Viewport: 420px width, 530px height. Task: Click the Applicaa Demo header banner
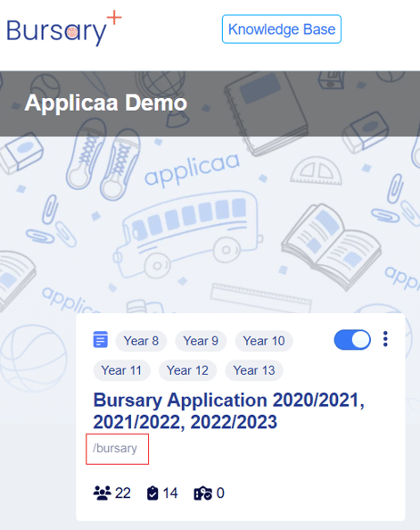(x=210, y=104)
